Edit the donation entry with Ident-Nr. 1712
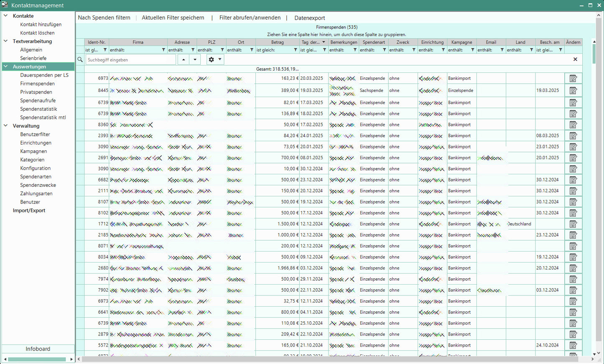 point(573,224)
